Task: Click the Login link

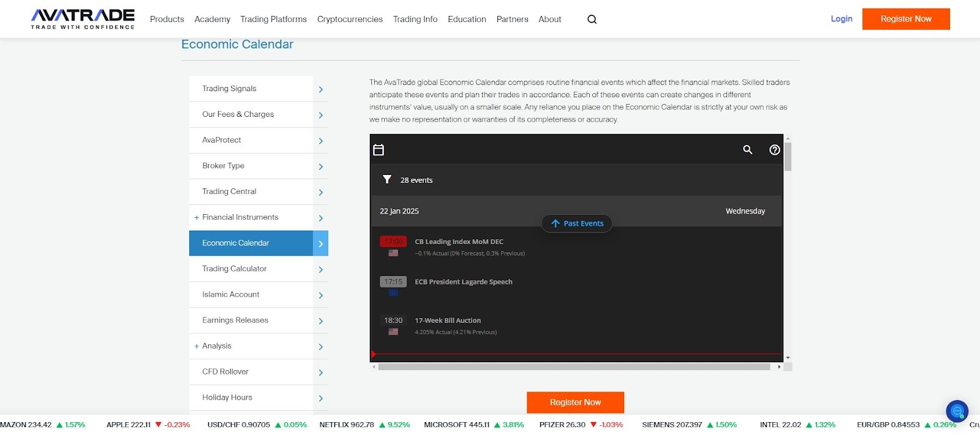Action: coord(842,19)
